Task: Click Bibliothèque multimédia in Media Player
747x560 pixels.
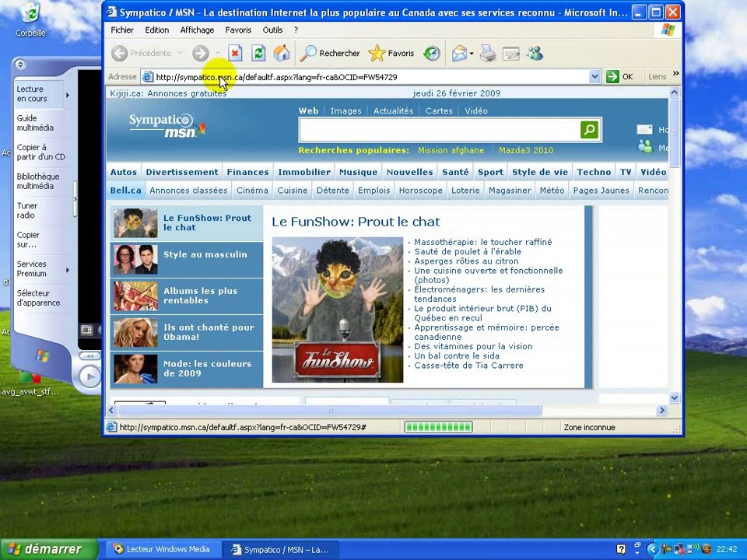Action: 38,181
